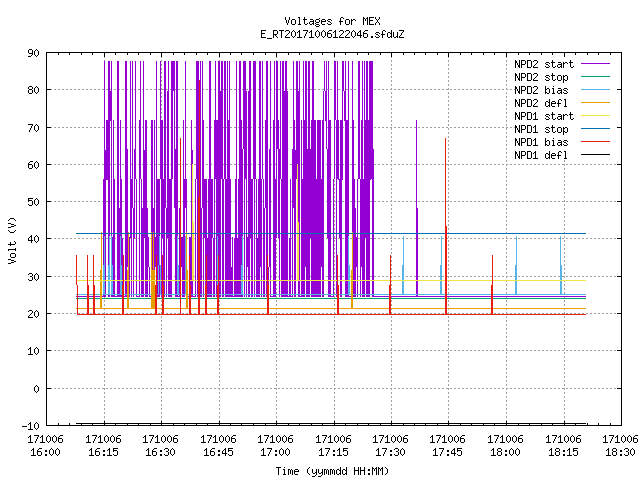Click the 'NPD2 stop' legend label

[541, 77]
